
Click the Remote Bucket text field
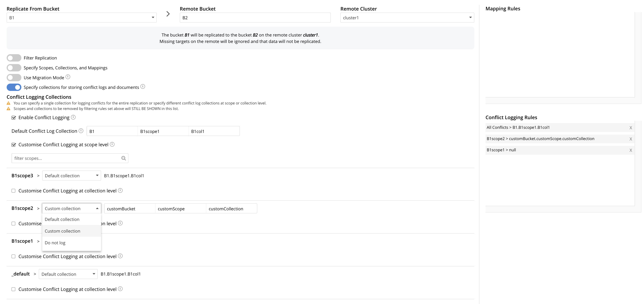(255, 18)
